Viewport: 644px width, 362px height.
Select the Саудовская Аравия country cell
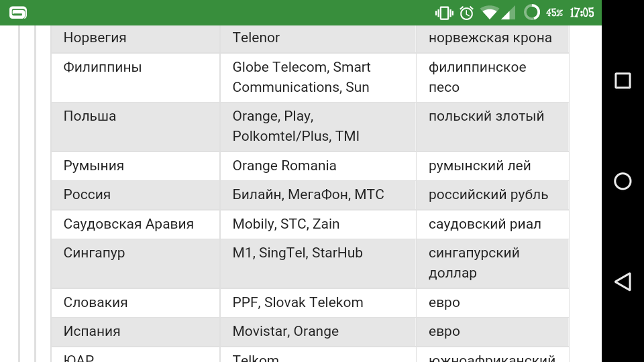click(136, 225)
